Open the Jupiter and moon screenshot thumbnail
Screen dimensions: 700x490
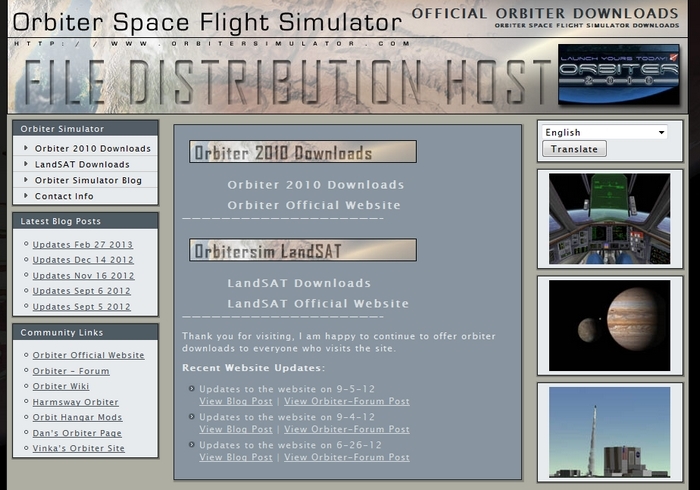pyautogui.click(x=609, y=326)
